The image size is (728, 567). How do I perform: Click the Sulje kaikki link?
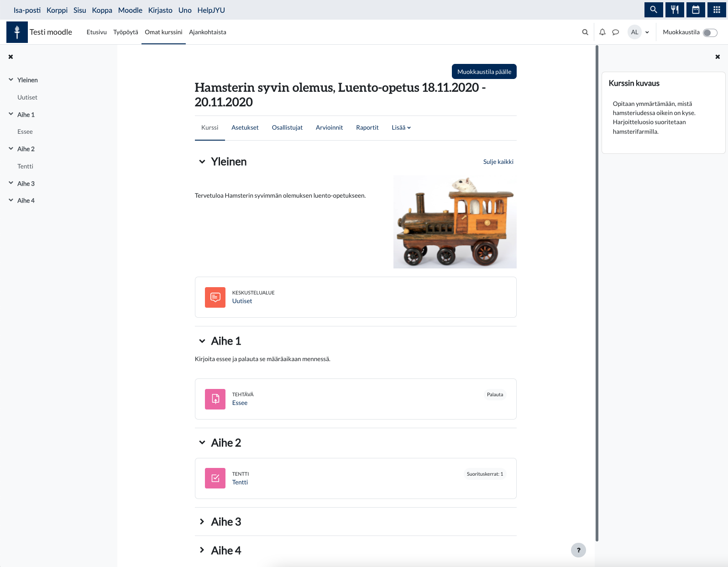click(x=498, y=162)
